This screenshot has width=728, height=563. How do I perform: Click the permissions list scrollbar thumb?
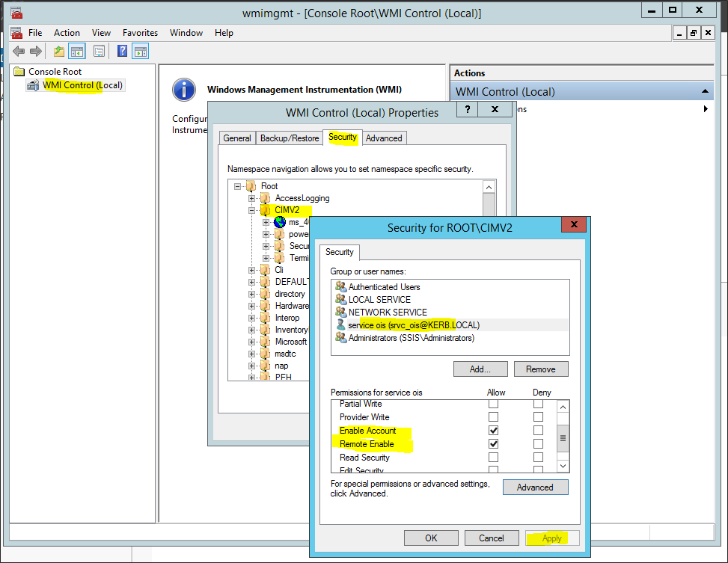coord(563,438)
